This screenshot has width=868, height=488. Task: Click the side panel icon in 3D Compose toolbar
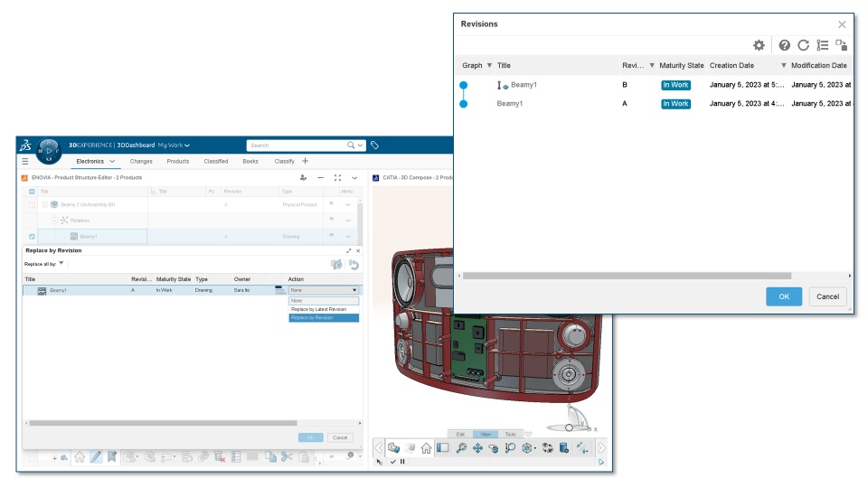[x=443, y=448]
